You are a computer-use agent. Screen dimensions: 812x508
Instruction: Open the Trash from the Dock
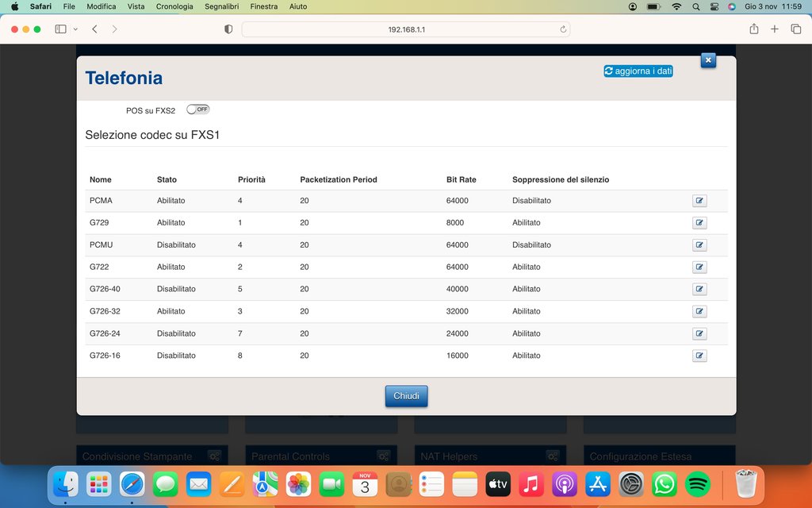[x=746, y=484]
